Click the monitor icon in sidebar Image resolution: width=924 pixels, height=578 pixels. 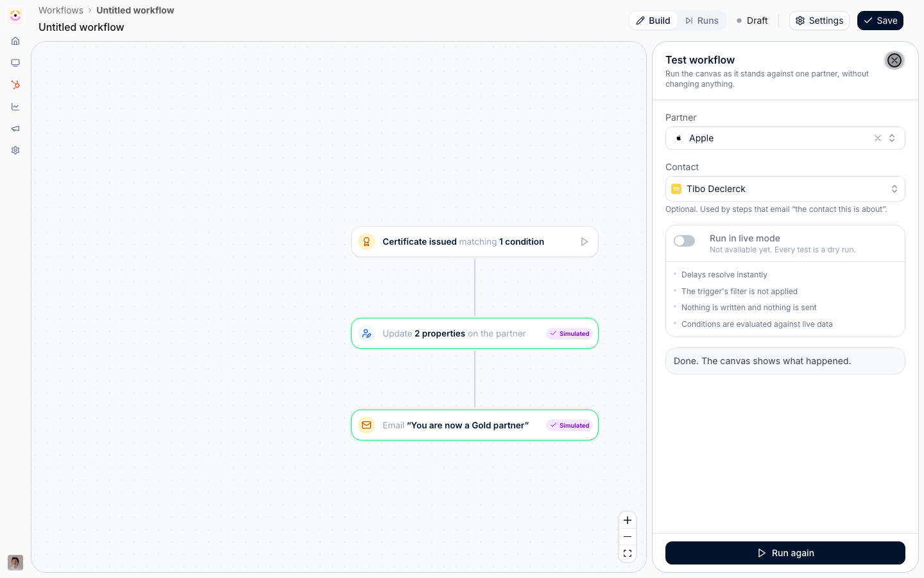point(15,63)
